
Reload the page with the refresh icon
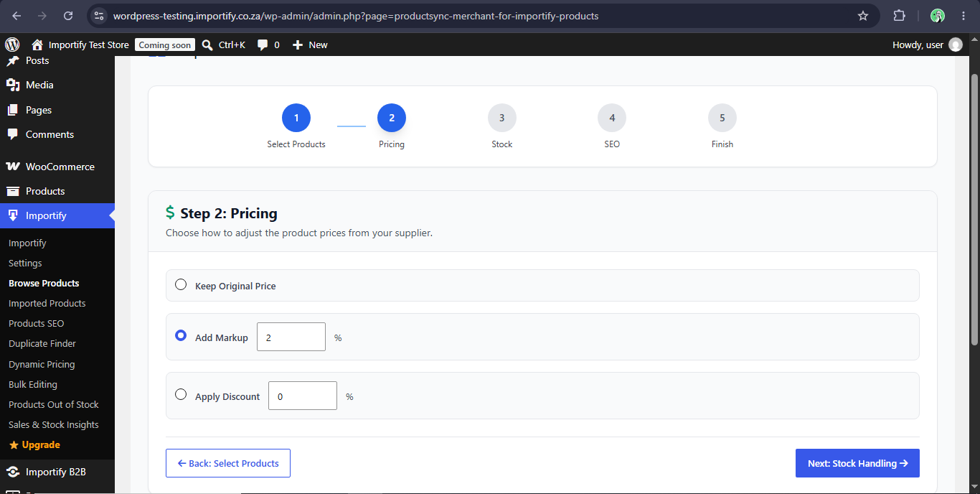coord(68,16)
